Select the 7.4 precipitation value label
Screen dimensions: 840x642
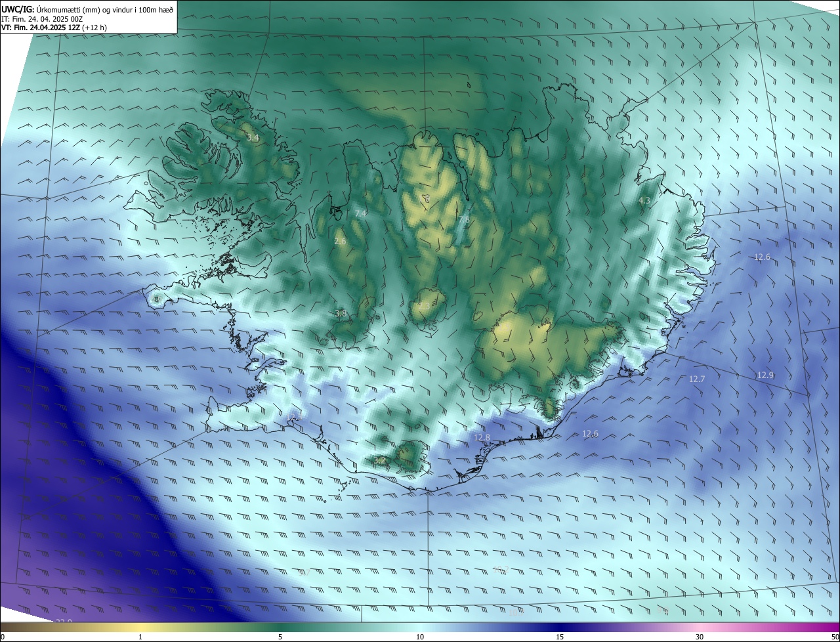(x=360, y=214)
